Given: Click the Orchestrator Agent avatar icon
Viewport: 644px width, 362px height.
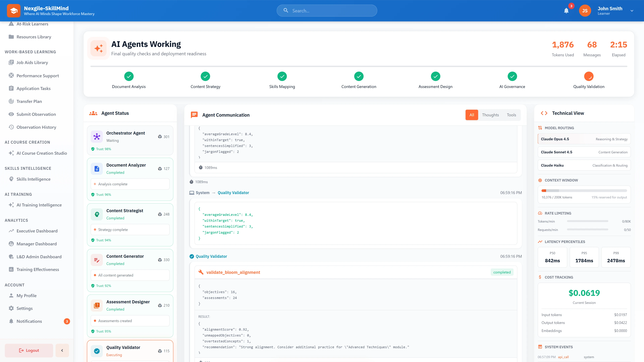Looking at the screenshot, I should pos(96,136).
